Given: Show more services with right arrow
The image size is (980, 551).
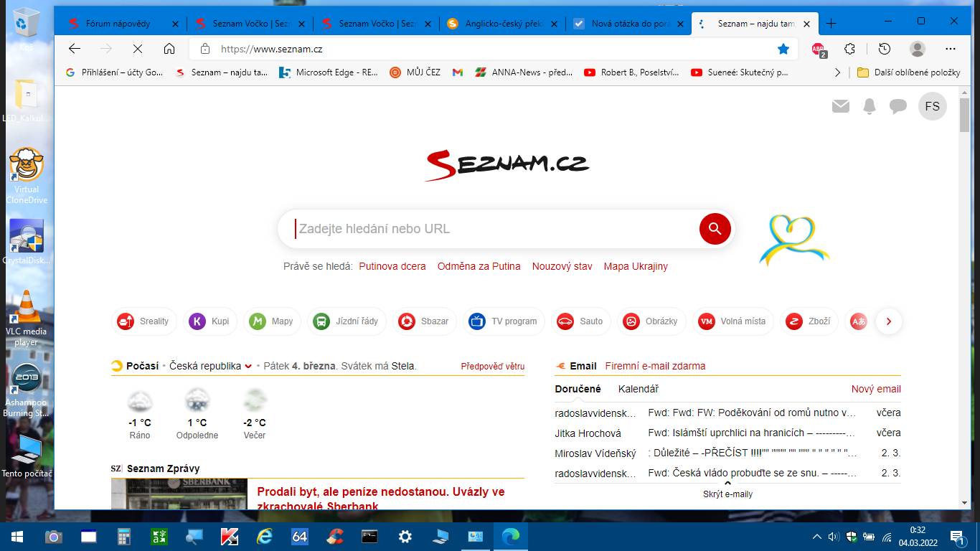Looking at the screenshot, I should coord(888,321).
